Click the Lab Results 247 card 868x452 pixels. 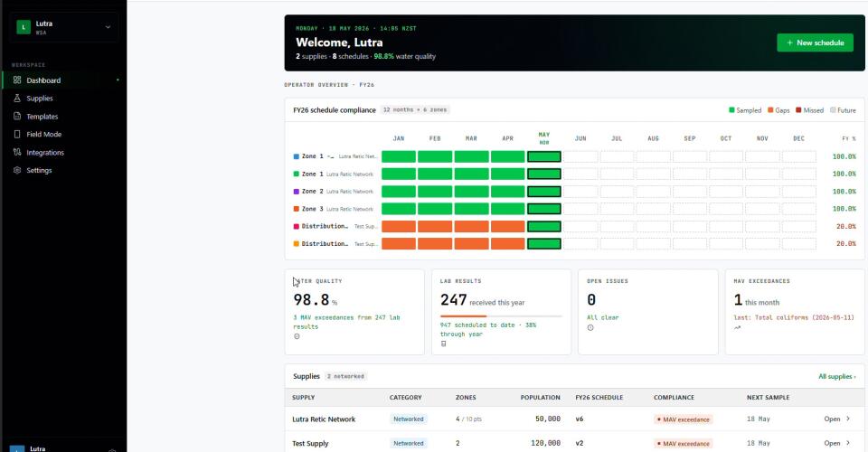501,312
